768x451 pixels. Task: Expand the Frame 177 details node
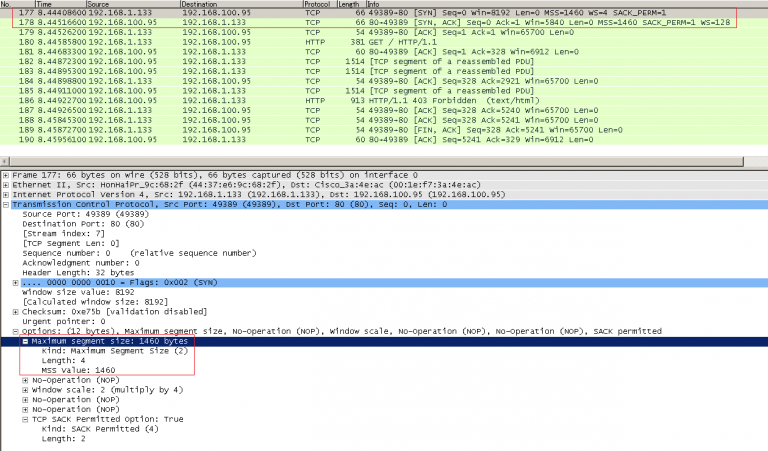6,175
